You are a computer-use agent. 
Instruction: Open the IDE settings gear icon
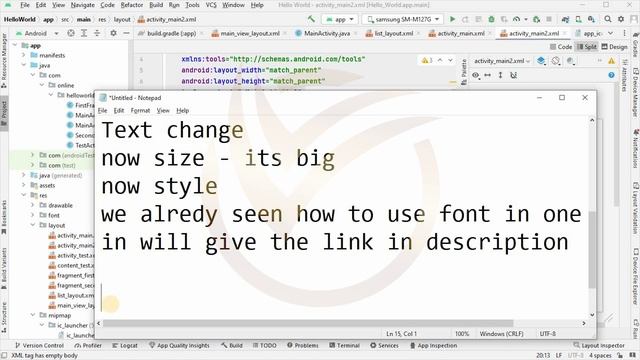(621, 19)
